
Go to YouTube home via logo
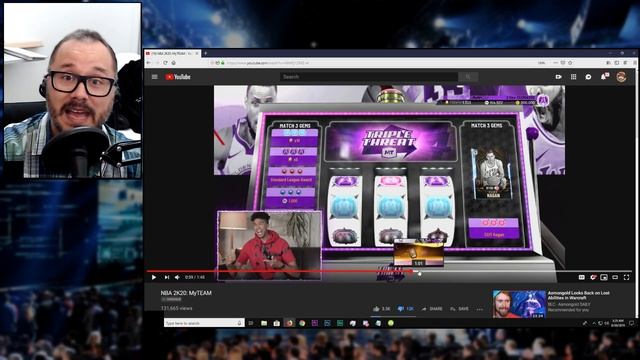tap(178, 77)
